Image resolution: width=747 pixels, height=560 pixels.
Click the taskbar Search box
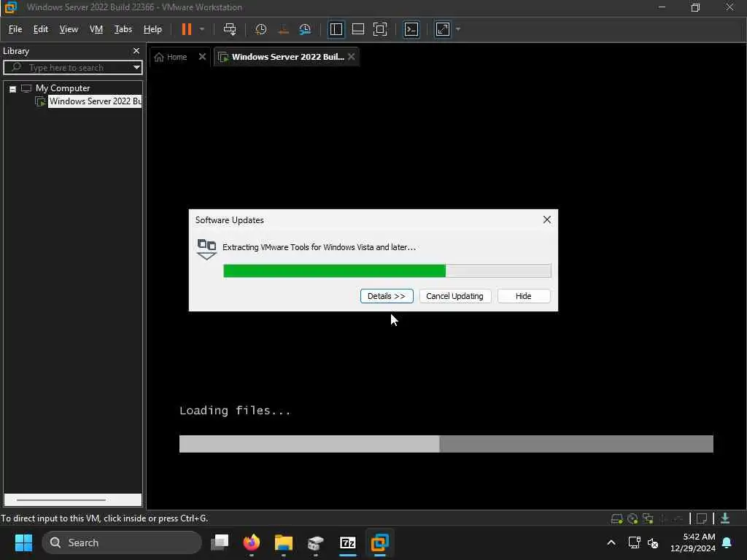pos(122,542)
